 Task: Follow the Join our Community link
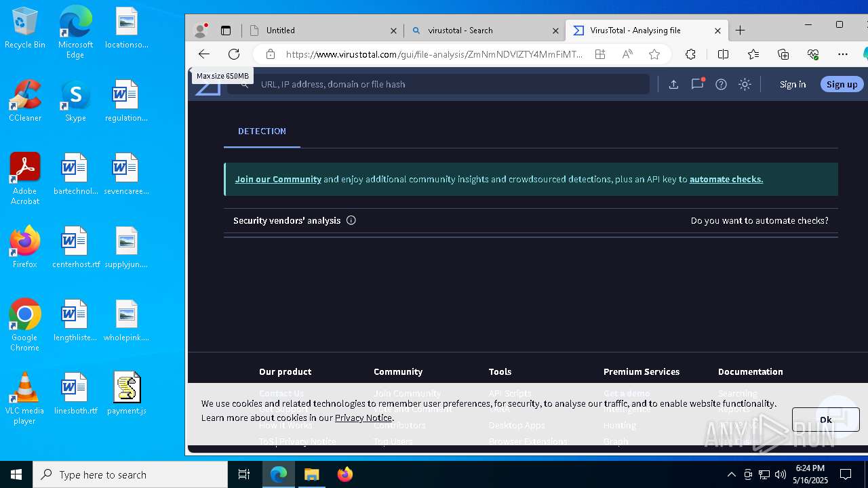tap(278, 180)
